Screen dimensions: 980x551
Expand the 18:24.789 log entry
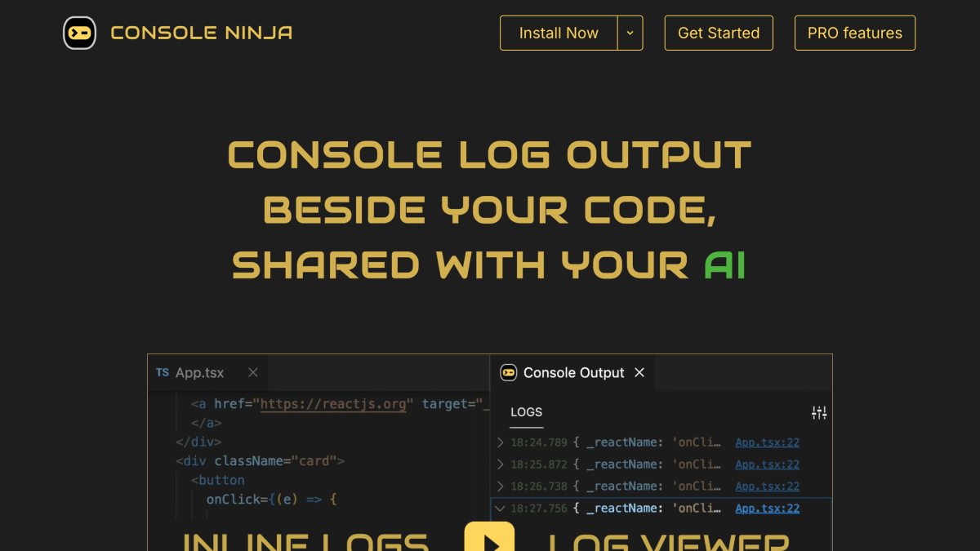point(501,442)
